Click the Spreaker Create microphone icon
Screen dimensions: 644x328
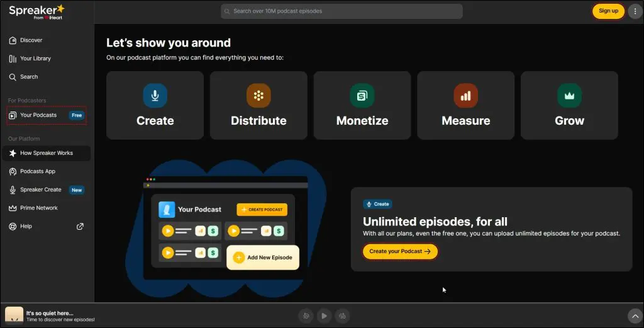13,190
